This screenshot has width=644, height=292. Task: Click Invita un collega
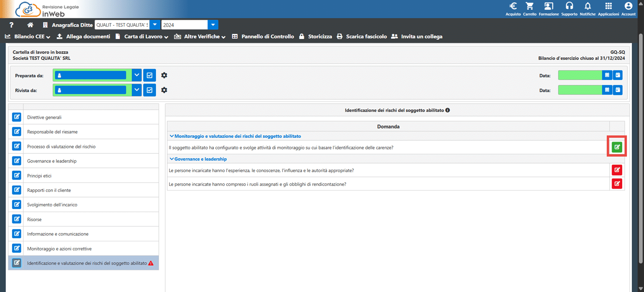(x=417, y=37)
